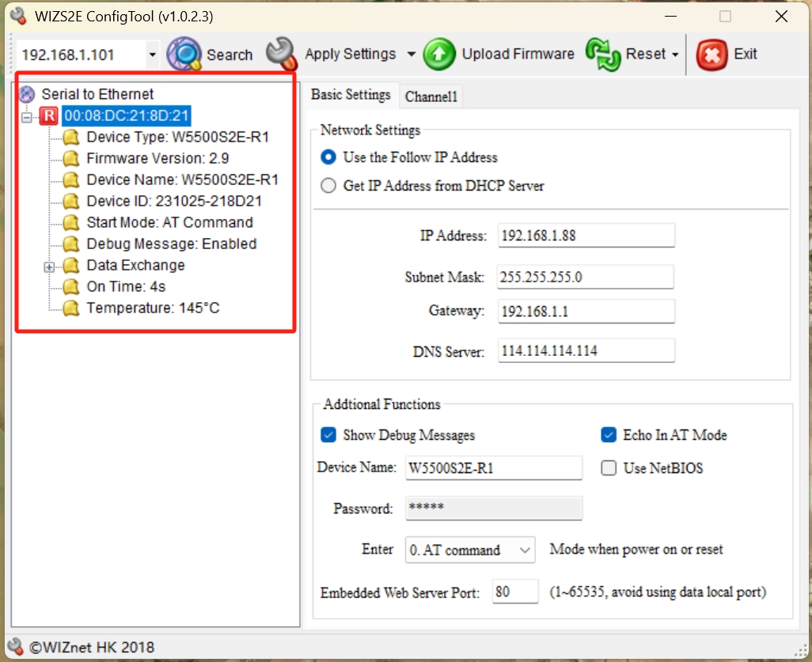Expand the Data Exchange tree node
The width and height of the screenshot is (812, 662).
[x=50, y=267]
